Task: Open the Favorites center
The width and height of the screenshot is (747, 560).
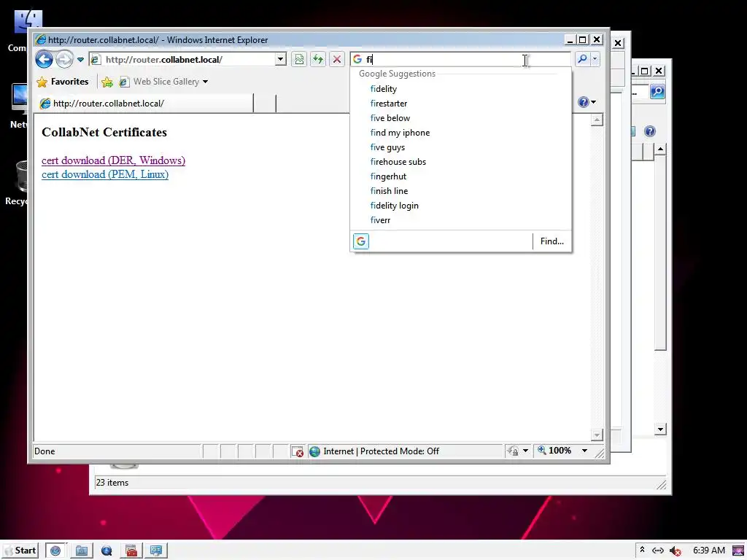Action: 63,82
